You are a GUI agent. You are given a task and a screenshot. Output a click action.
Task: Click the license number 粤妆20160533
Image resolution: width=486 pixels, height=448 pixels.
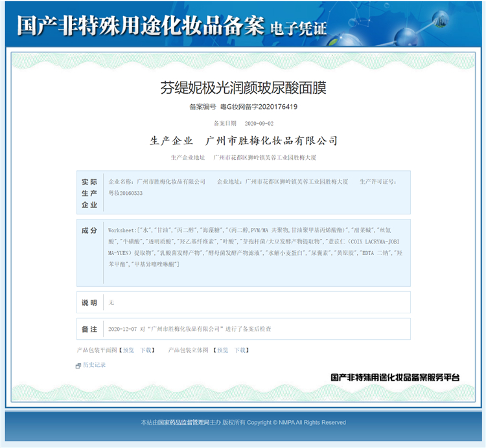coord(126,193)
